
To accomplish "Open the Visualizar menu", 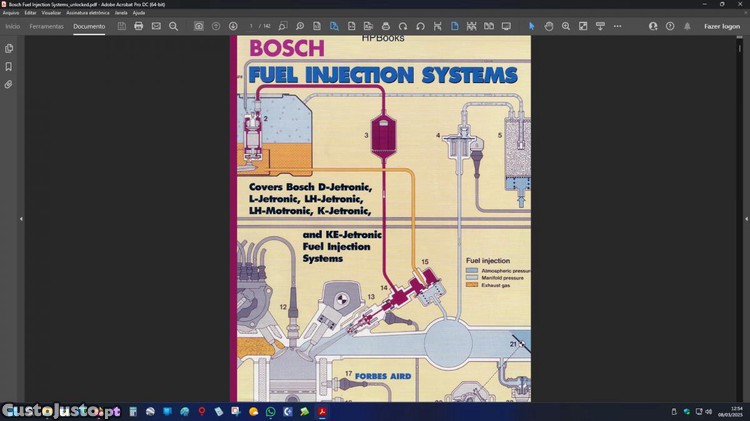I will click(50, 12).
